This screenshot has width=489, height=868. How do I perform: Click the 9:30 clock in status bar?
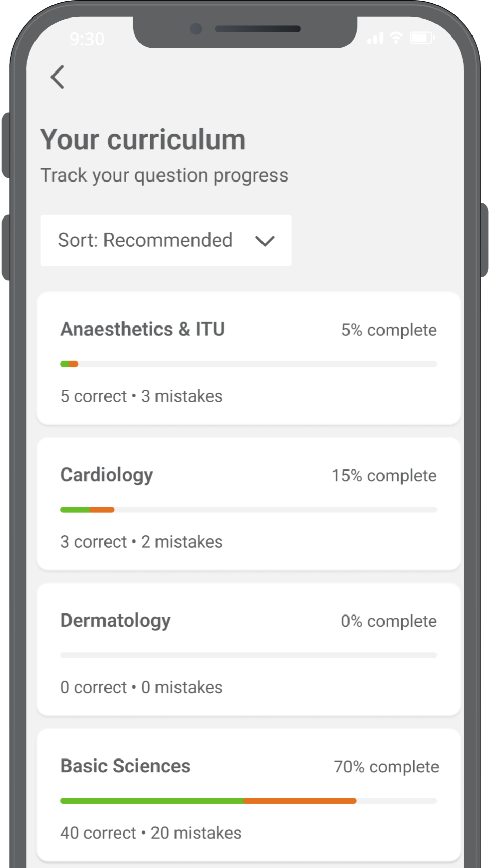(87, 39)
